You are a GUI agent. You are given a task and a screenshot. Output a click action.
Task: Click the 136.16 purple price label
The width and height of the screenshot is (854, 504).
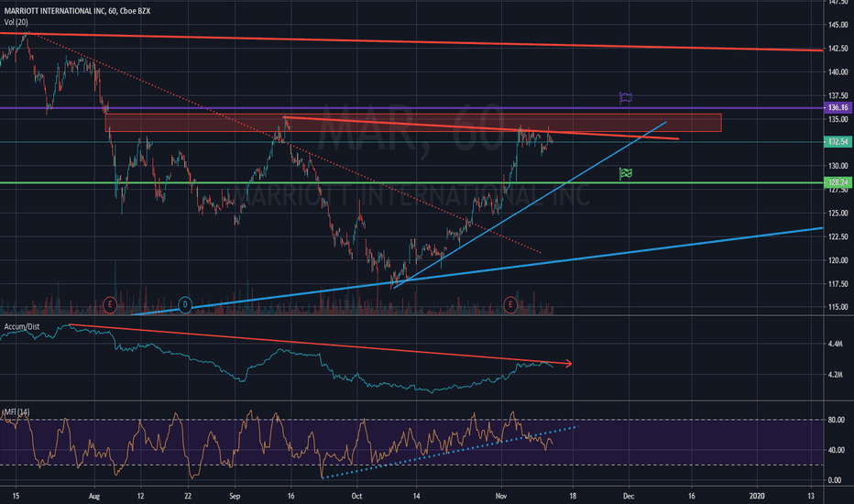[x=838, y=108]
